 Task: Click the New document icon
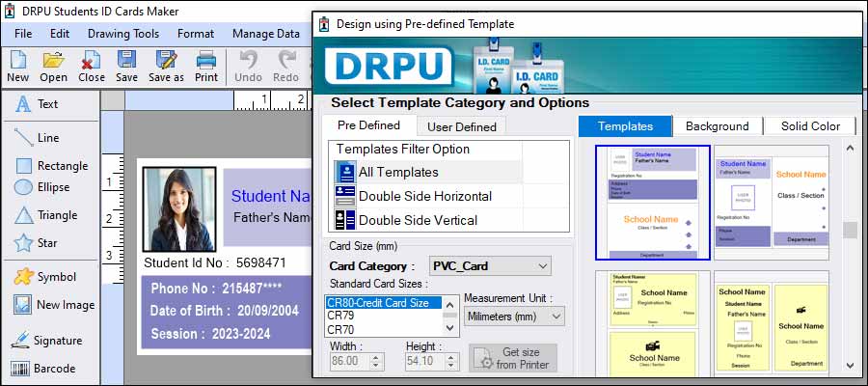(17, 67)
